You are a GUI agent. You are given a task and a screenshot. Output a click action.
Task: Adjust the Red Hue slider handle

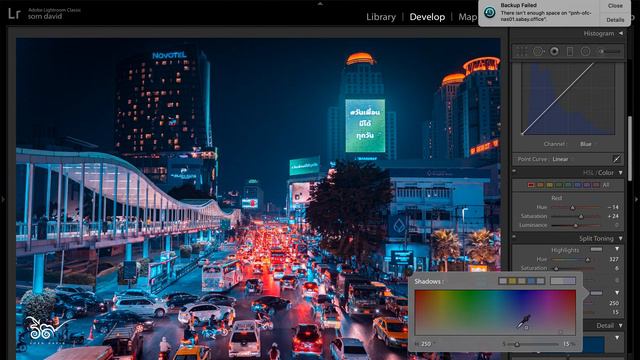point(572,207)
